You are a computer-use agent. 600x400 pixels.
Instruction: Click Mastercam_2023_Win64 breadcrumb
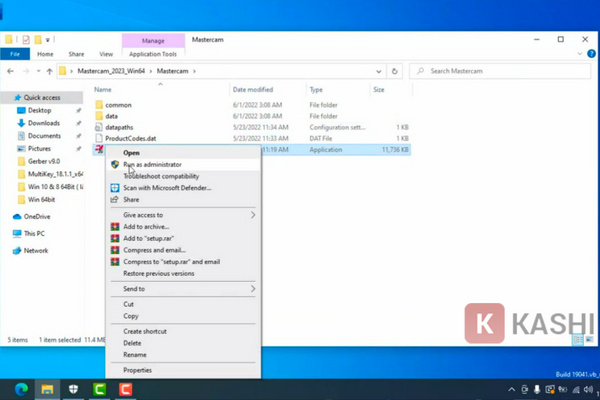(x=111, y=71)
